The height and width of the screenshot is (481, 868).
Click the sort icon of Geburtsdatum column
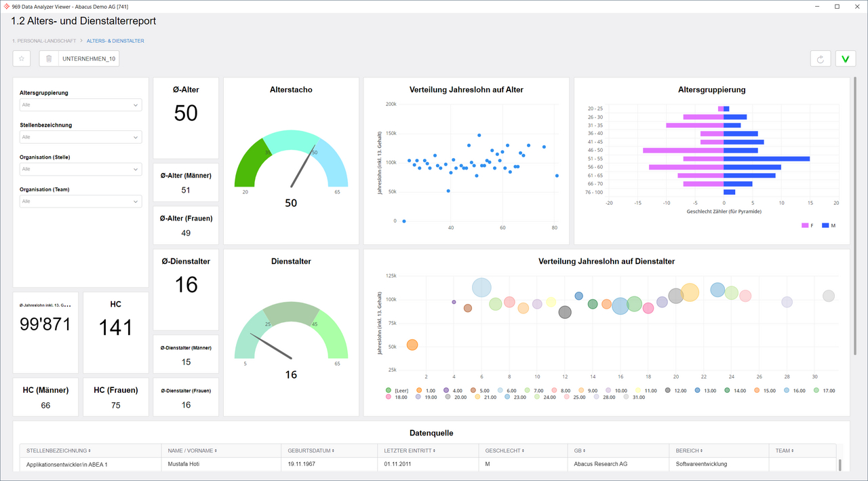333,450
